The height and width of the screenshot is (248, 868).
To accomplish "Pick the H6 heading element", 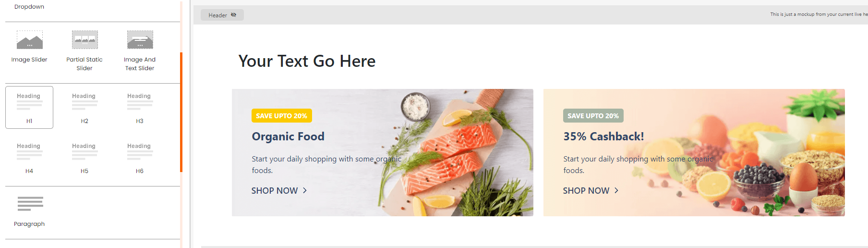I will pyautogui.click(x=140, y=158).
